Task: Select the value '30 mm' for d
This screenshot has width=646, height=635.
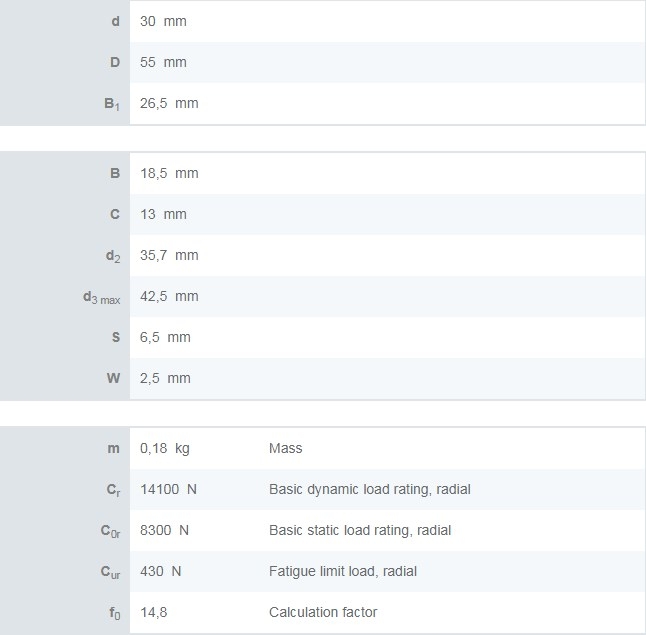Action: tap(163, 21)
